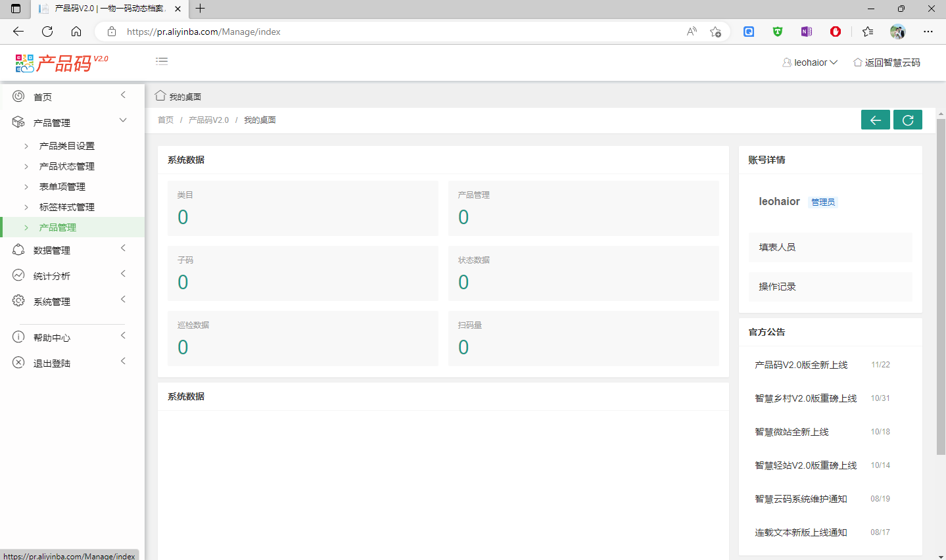946x560 pixels.
Task: Click the home icon beside 我的桌面
Action: pyautogui.click(x=160, y=96)
